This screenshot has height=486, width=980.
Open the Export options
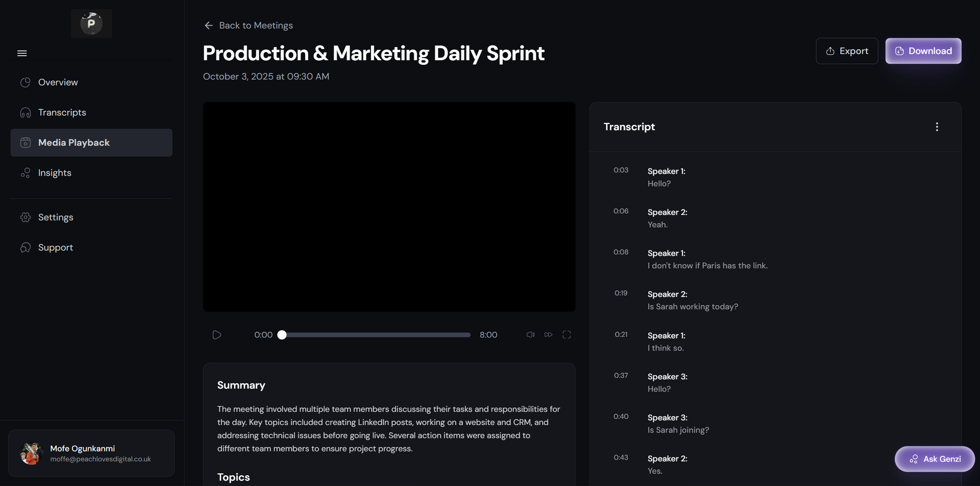tap(846, 51)
